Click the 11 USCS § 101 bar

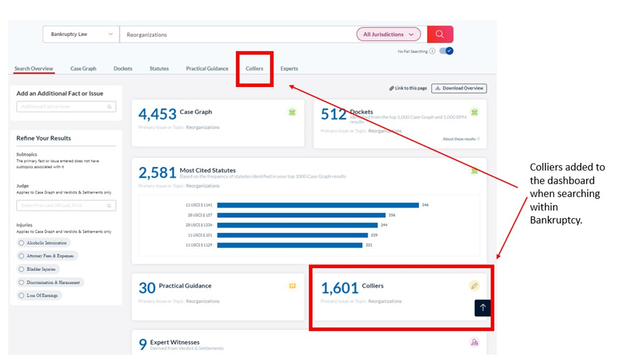coord(293,235)
